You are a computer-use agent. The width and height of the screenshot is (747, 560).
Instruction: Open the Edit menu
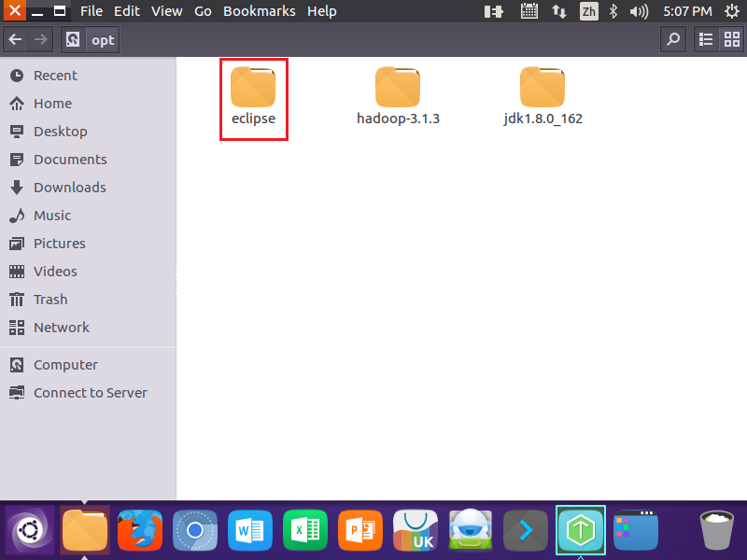(127, 11)
